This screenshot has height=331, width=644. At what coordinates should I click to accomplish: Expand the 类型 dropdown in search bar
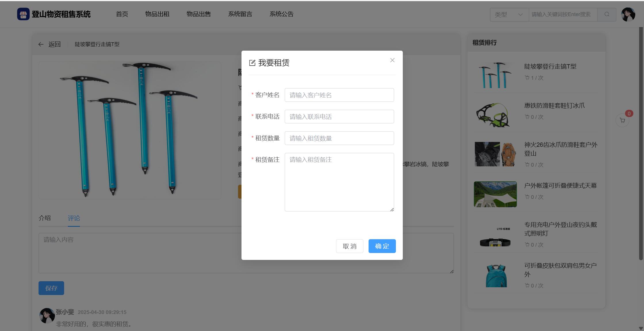(509, 14)
